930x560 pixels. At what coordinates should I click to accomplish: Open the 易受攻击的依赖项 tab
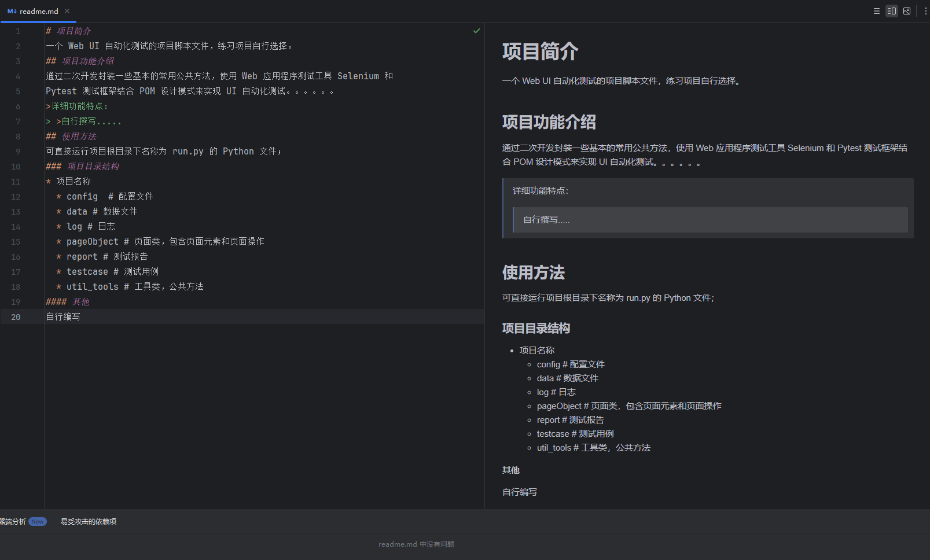coord(89,521)
